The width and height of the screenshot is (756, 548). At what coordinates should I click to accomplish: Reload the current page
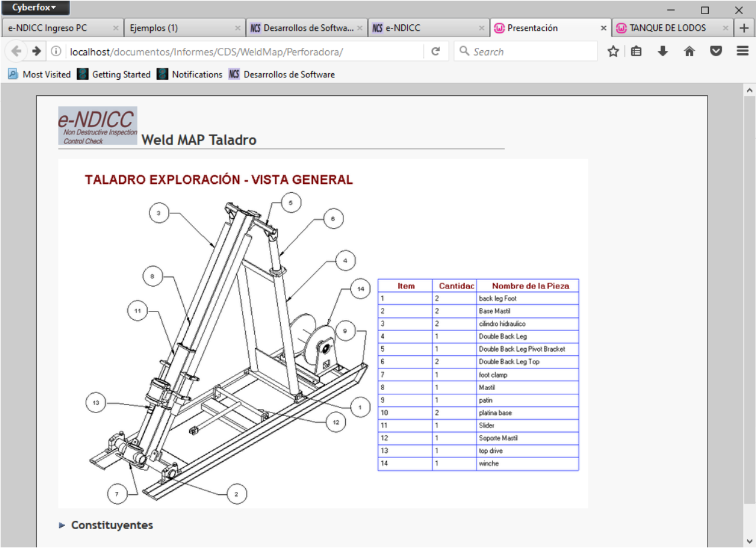(436, 51)
